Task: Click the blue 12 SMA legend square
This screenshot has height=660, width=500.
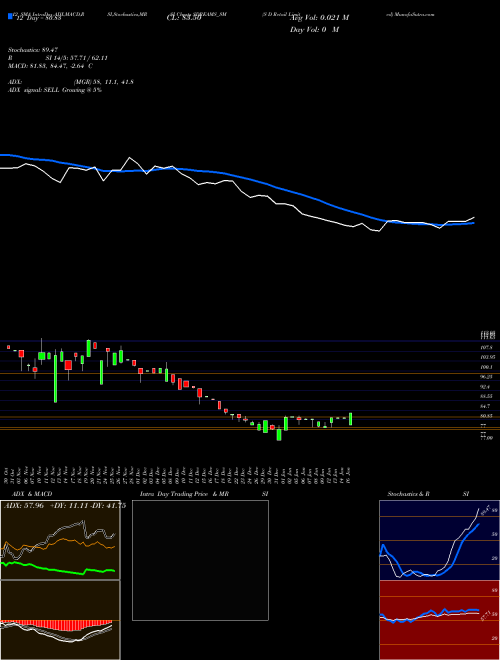Action: pyautogui.click(x=10, y=17)
